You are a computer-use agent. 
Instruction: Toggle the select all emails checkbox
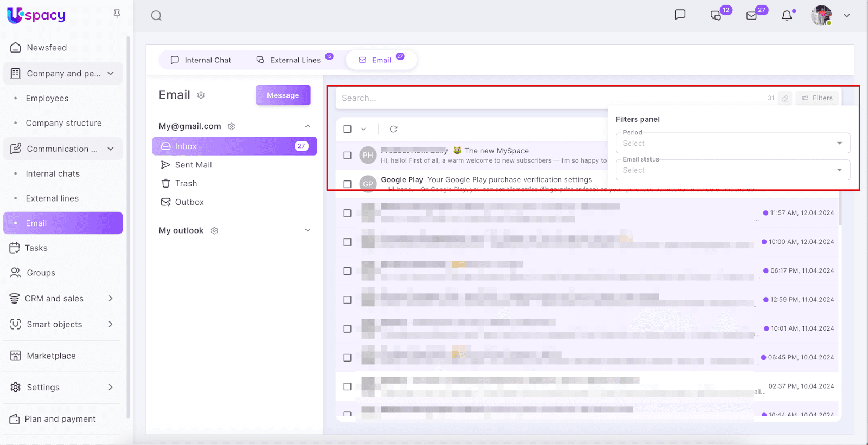(348, 129)
